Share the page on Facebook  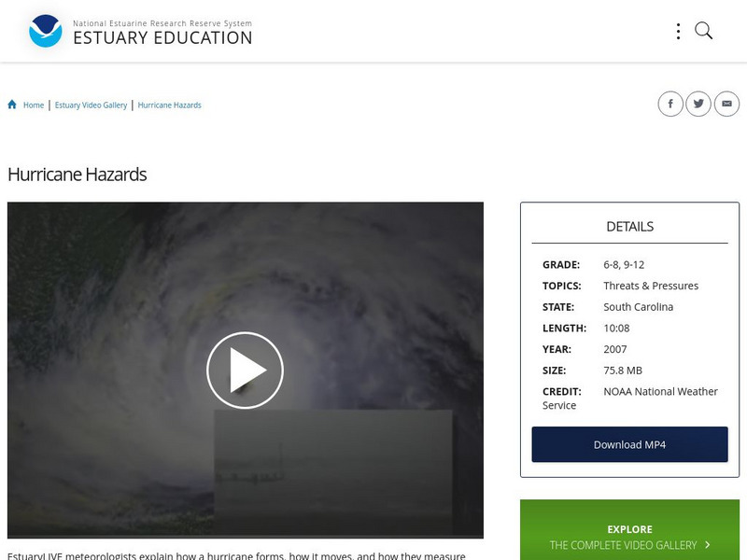[670, 104]
